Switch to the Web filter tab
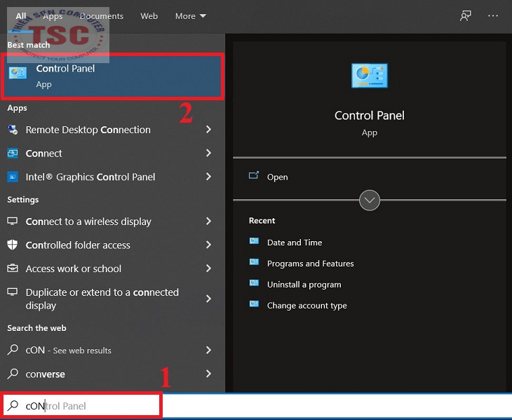The height and width of the screenshot is (420, 512). (x=149, y=16)
